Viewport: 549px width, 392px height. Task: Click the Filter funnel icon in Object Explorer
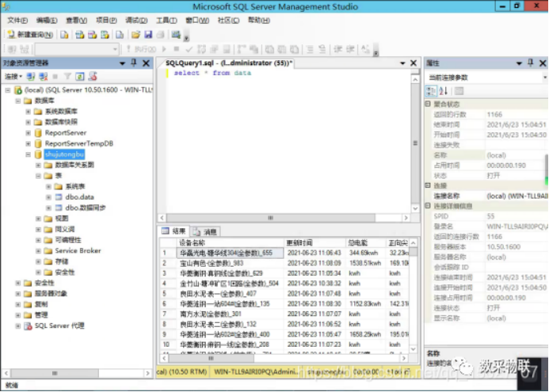[x=67, y=76]
